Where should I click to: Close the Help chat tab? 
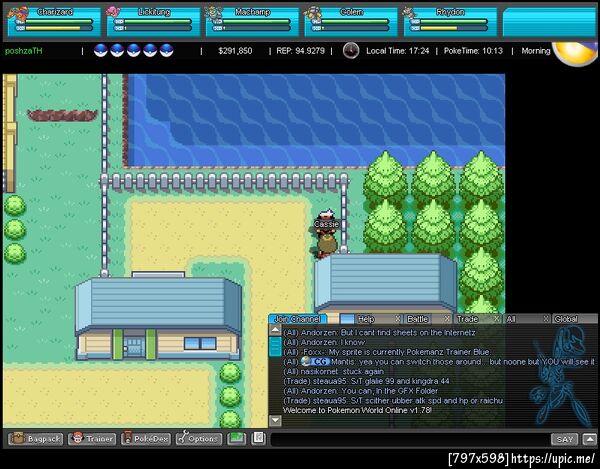398,318
